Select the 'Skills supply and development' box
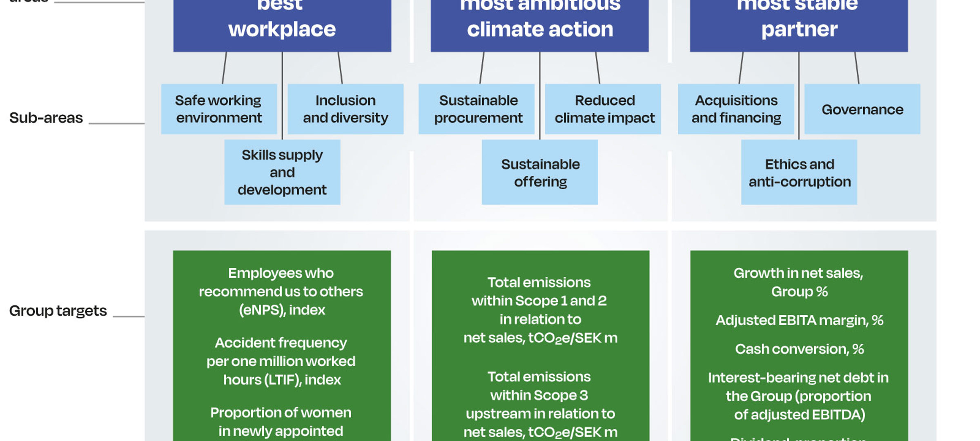The height and width of the screenshot is (441, 980). (x=282, y=172)
